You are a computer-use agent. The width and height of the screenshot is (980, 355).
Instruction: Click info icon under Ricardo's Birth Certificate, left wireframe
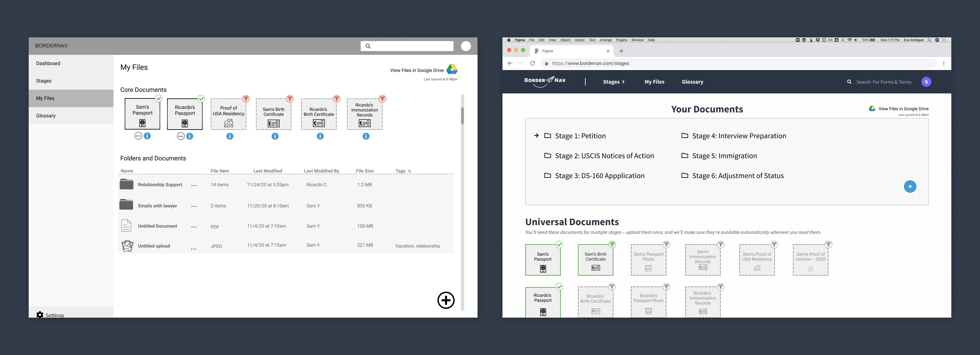coord(320,136)
